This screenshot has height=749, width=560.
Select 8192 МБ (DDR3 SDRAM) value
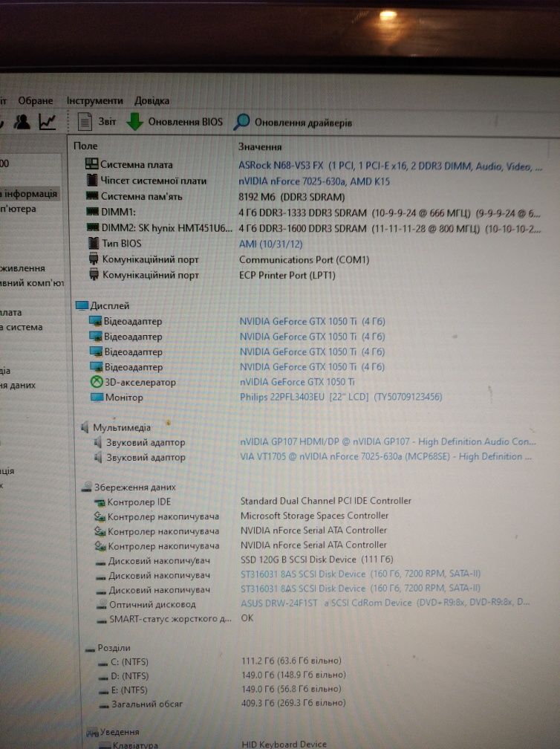point(292,197)
